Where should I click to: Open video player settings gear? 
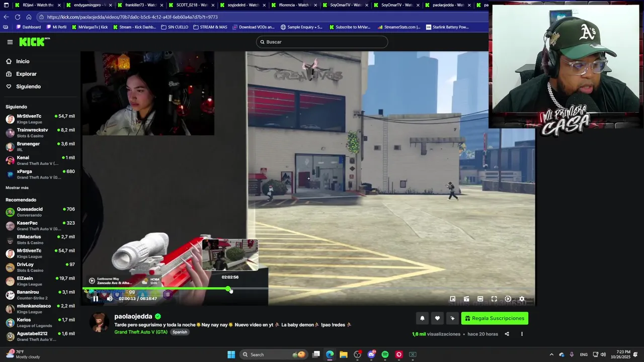pyautogui.click(x=522, y=299)
